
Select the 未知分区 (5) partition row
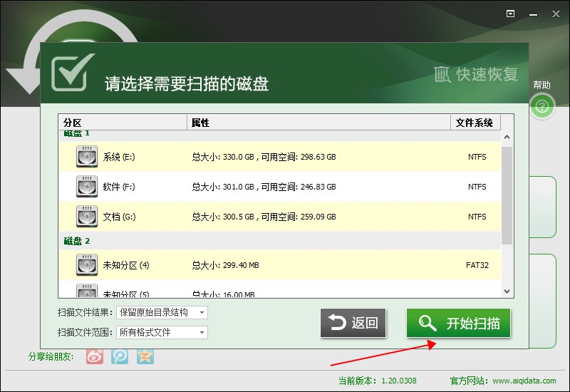click(285, 292)
